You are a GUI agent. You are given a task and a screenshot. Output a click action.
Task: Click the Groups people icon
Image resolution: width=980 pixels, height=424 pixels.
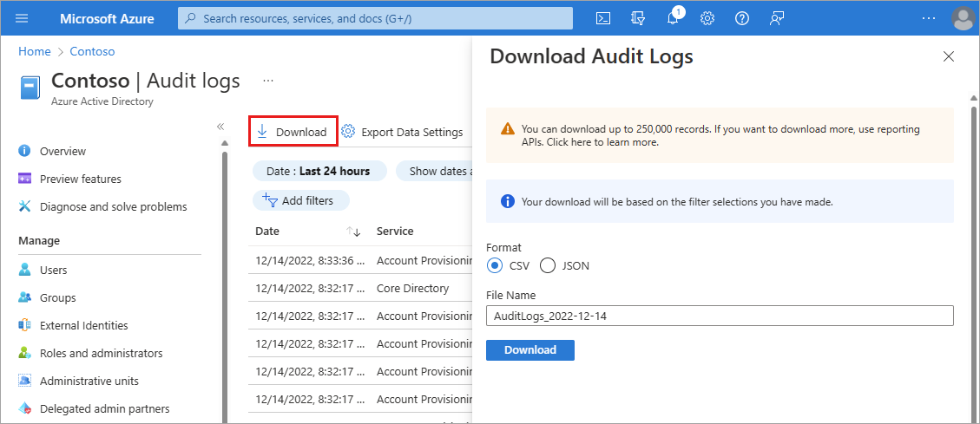(24, 297)
